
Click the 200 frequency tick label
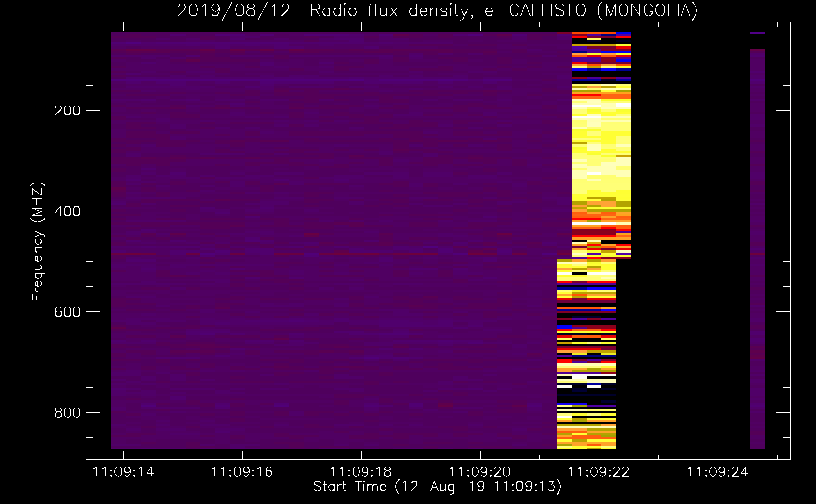tap(68, 111)
